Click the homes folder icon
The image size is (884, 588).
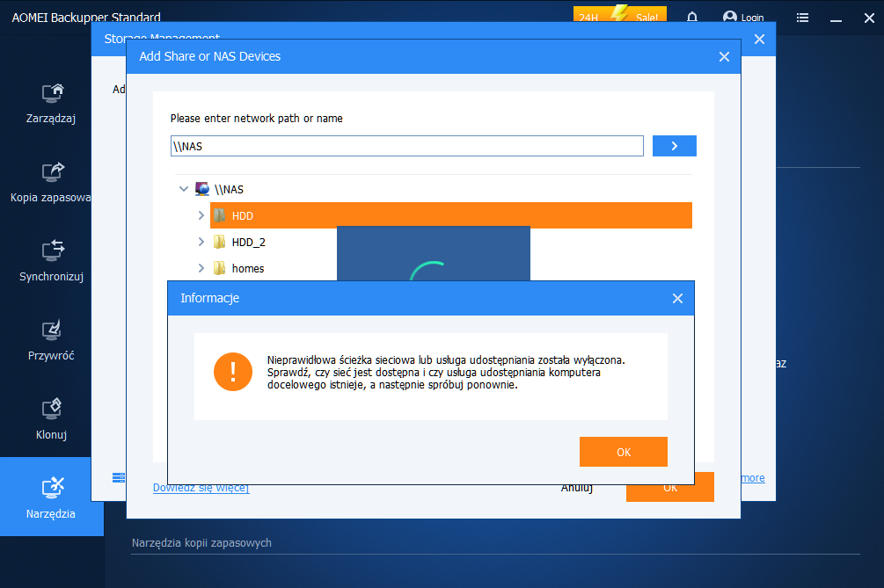click(x=219, y=268)
